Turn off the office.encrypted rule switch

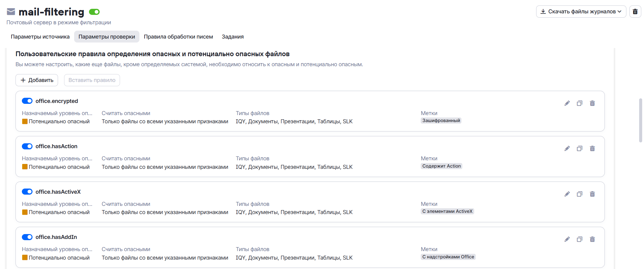pos(27,101)
